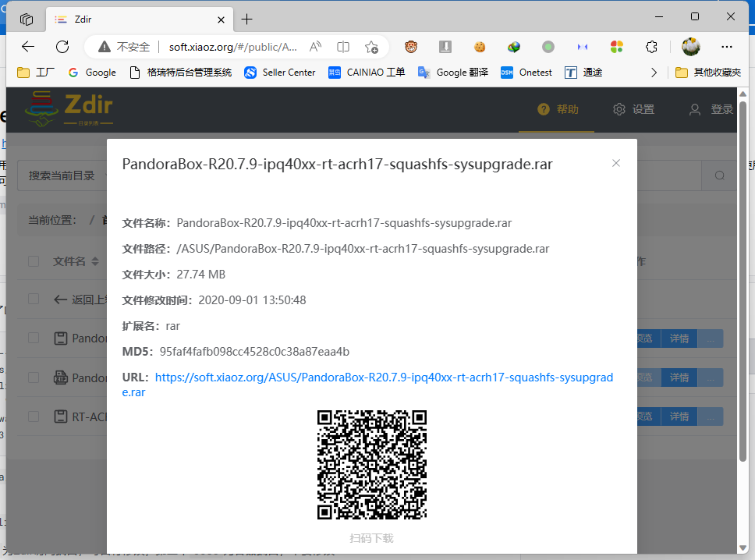Click the 27.74 MB file size text
The height and width of the screenshot is (560, 755).
point(200,275)
